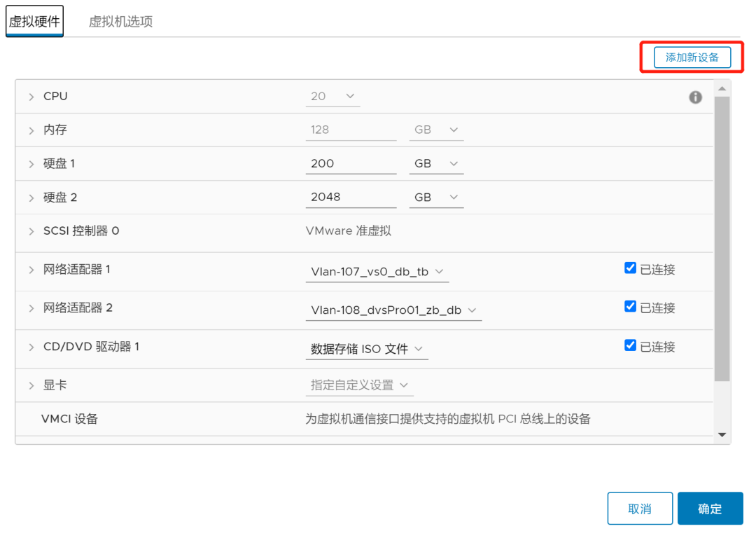The width and height of the screenshot is (756, 538).
Task: Toggle 已连接 checkbox for CD/DVD 驱动器 1
Action: (x=630, y=345)
